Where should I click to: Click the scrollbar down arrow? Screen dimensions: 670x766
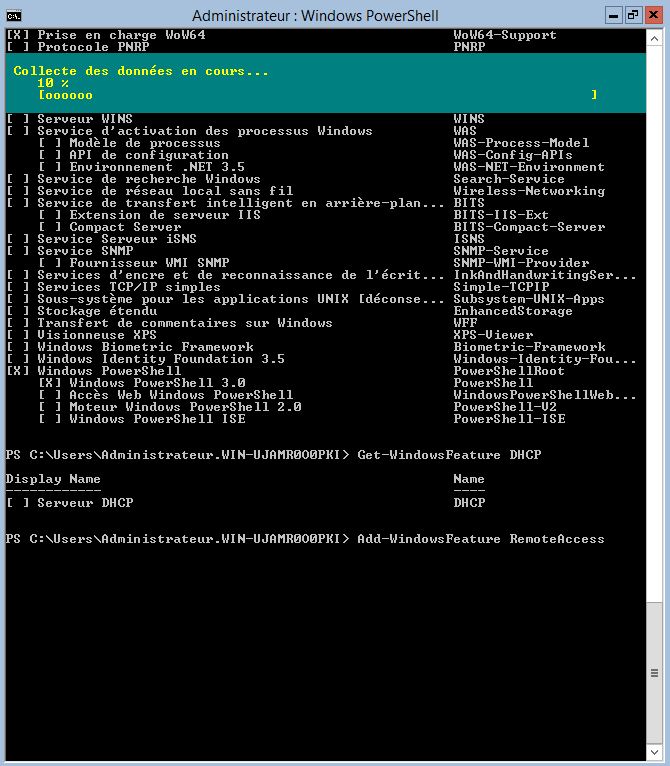click(654, 752)
